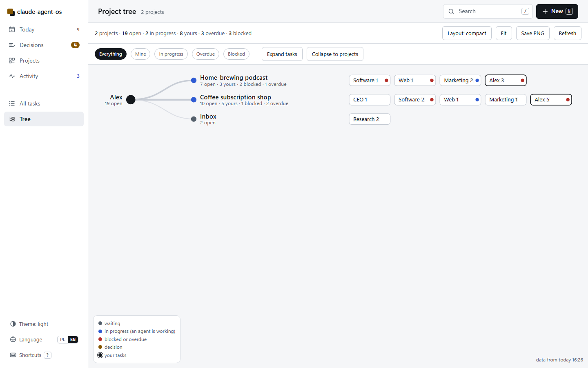
Task: Click the Fit button
Action: 504,33
